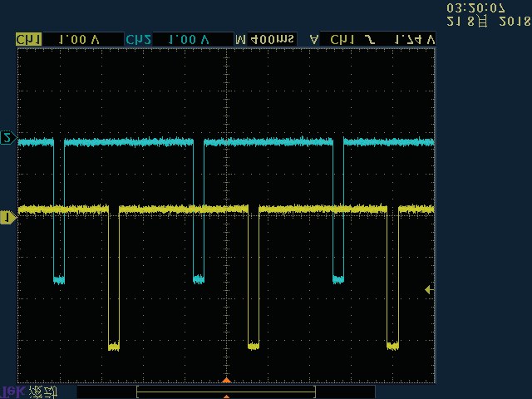Viewport: 532px width, 399px height.
Task: Click the first cyan pulse low level
Action: [59, 280]
